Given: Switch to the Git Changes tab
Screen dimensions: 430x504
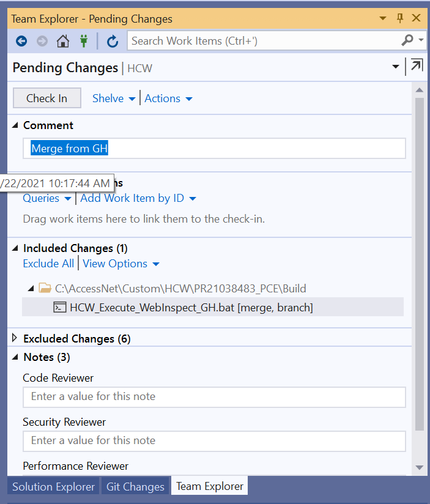Looking at the screenshot, I should click(x=135, y=487).
